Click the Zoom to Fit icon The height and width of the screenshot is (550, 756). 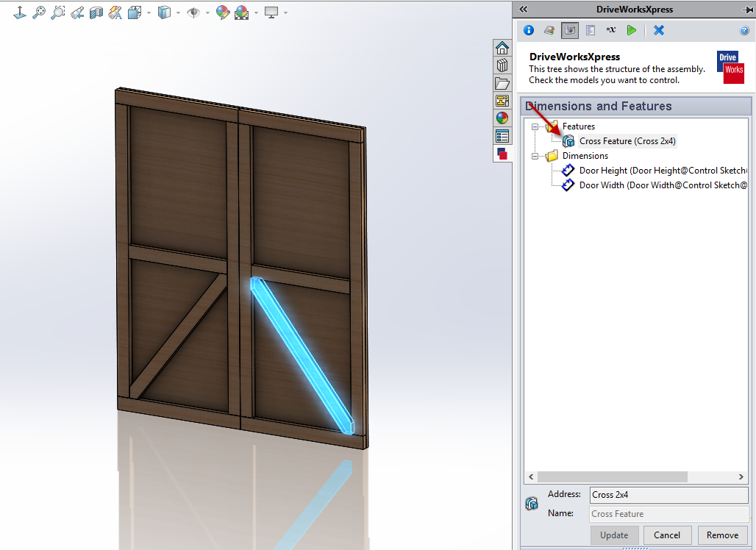(x=39, y=12)
